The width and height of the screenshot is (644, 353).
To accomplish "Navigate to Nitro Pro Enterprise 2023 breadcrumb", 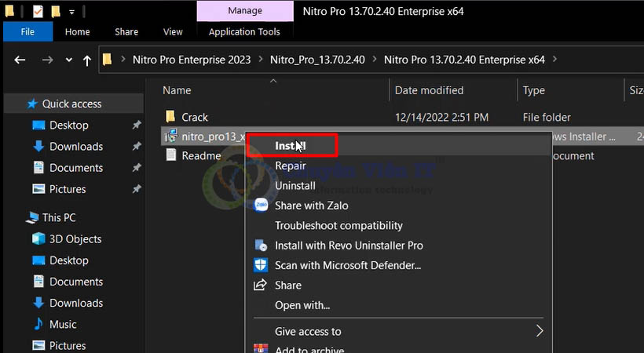I will tap(192, 60).
